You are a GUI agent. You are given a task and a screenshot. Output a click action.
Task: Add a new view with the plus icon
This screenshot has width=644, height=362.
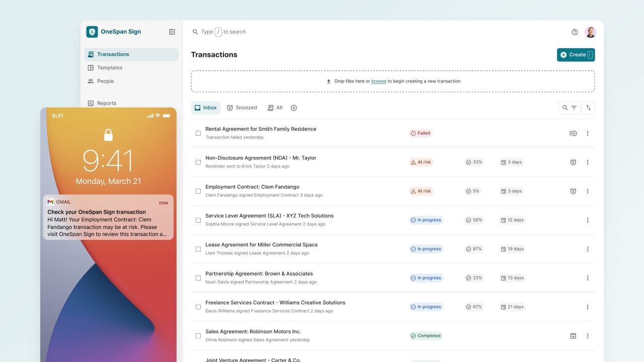[294, 107]
